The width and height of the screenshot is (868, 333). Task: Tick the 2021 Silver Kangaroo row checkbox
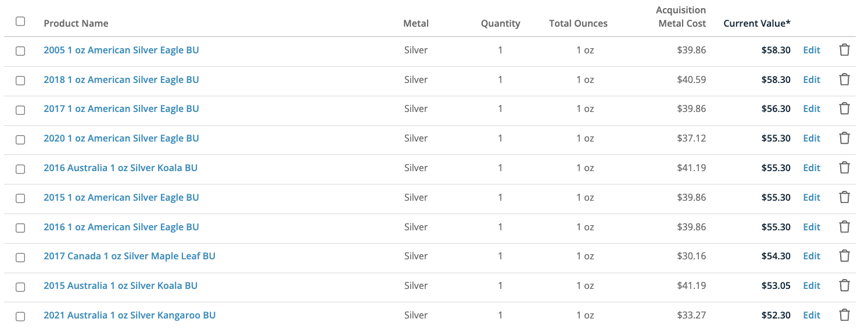click(x=20, y=316)
